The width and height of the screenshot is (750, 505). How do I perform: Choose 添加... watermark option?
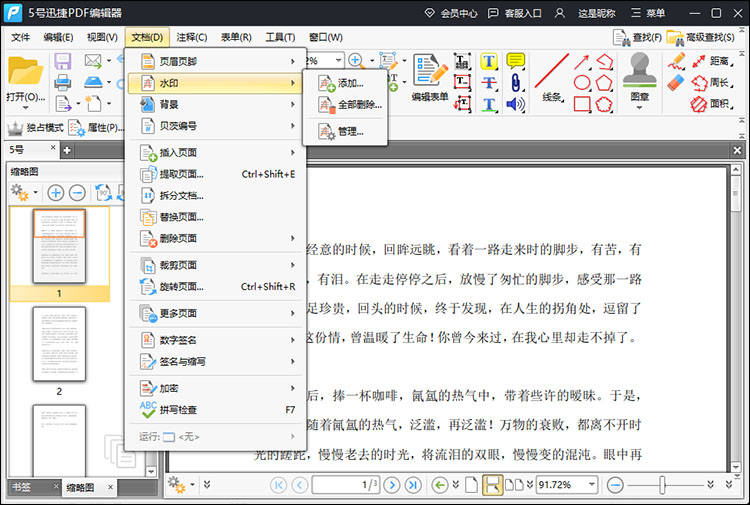tap(345, 83)
